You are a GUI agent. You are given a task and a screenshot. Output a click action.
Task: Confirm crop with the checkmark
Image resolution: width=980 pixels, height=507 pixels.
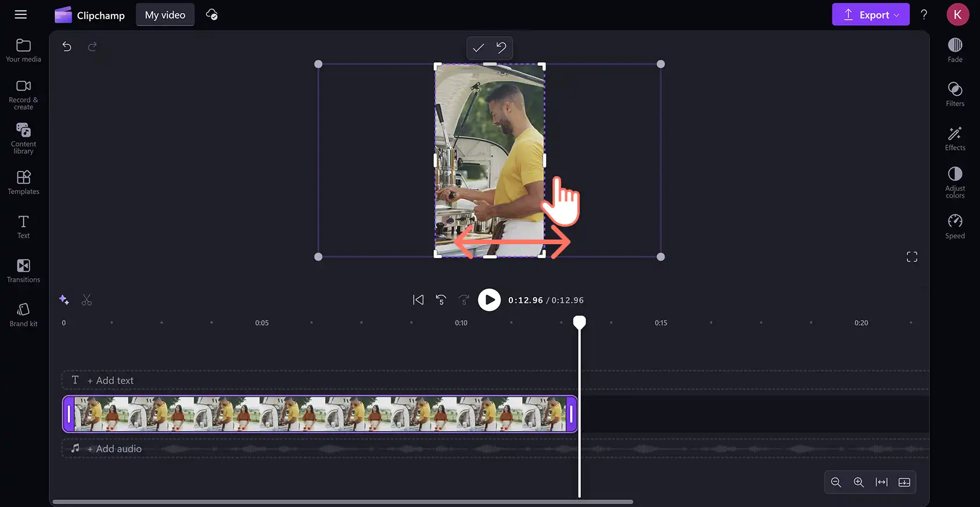click(x=478, y=48)
